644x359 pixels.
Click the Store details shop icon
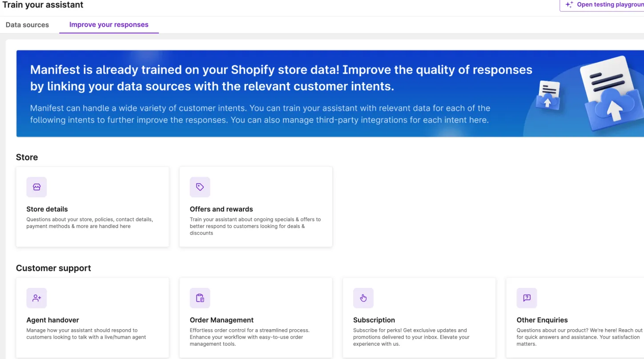pos(36,187)
